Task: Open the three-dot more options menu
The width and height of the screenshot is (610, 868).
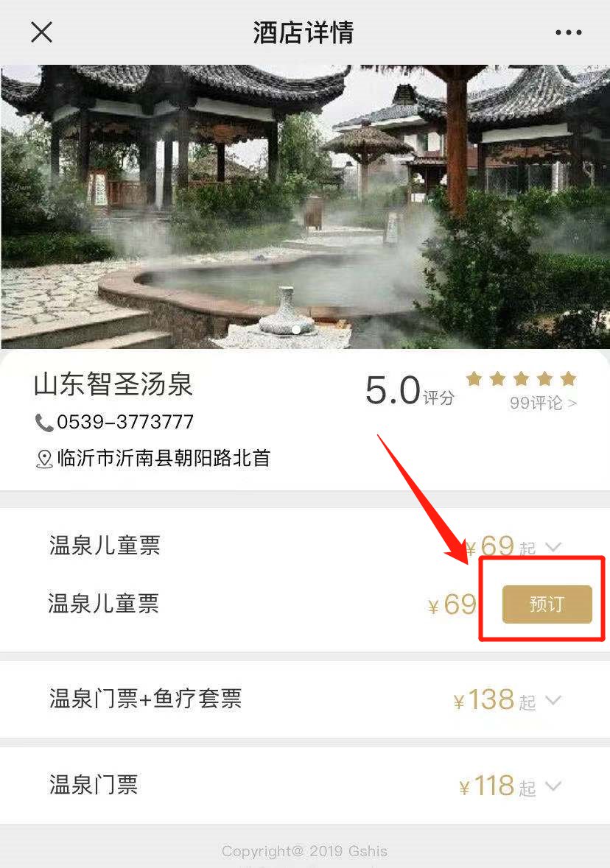Action: pyautogui.click(x=569, y=32)
